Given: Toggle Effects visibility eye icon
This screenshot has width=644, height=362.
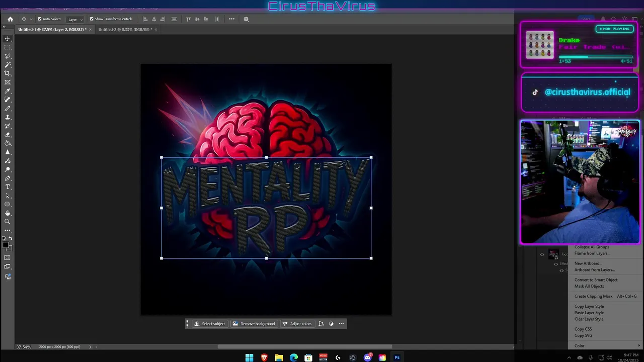Looking at the screenshot, I should (556, 264).
